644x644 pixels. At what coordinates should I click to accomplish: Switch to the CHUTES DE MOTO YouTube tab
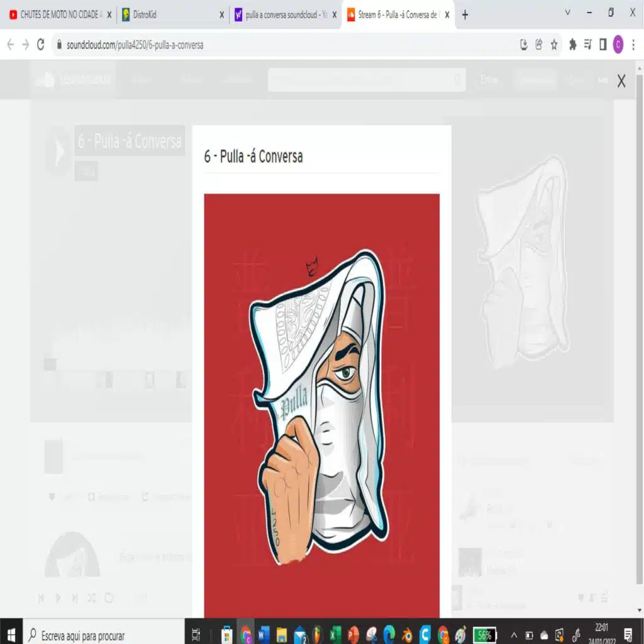point(57,14)
